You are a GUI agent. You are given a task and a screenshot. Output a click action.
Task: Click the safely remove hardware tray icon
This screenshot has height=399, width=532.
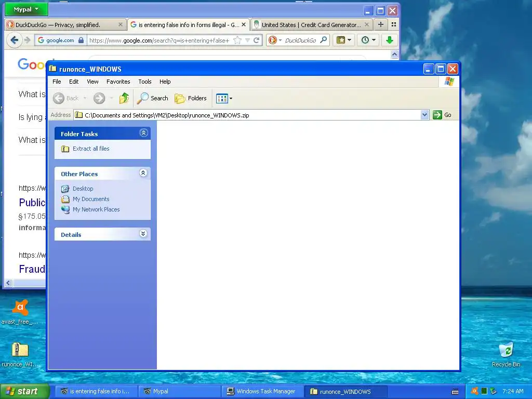[494, 391]
